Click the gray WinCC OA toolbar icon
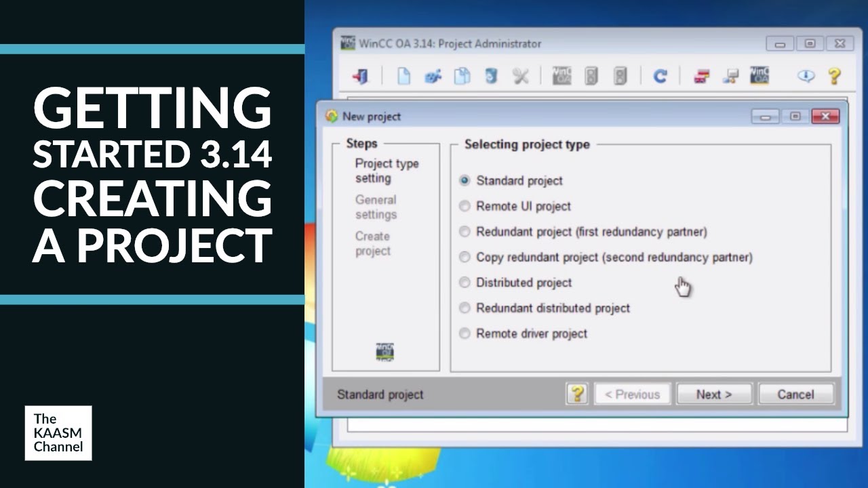The width and height of the screenshot is (868, 488). [x=561, y=76]
